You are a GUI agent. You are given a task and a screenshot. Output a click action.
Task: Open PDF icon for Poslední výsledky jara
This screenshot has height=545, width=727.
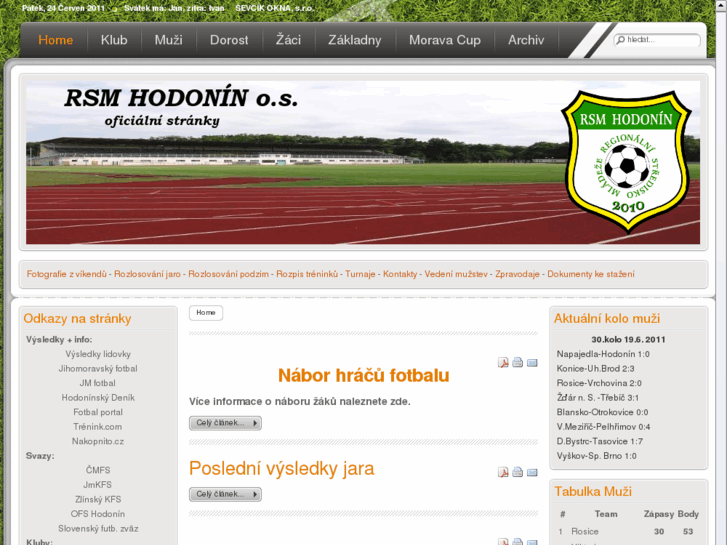[503, 472]
